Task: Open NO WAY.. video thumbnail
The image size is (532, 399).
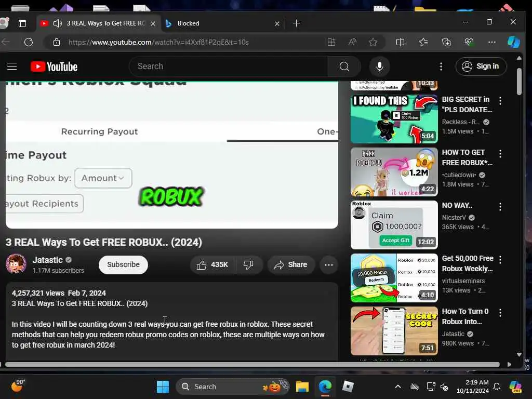Action: tap(394, 225)
